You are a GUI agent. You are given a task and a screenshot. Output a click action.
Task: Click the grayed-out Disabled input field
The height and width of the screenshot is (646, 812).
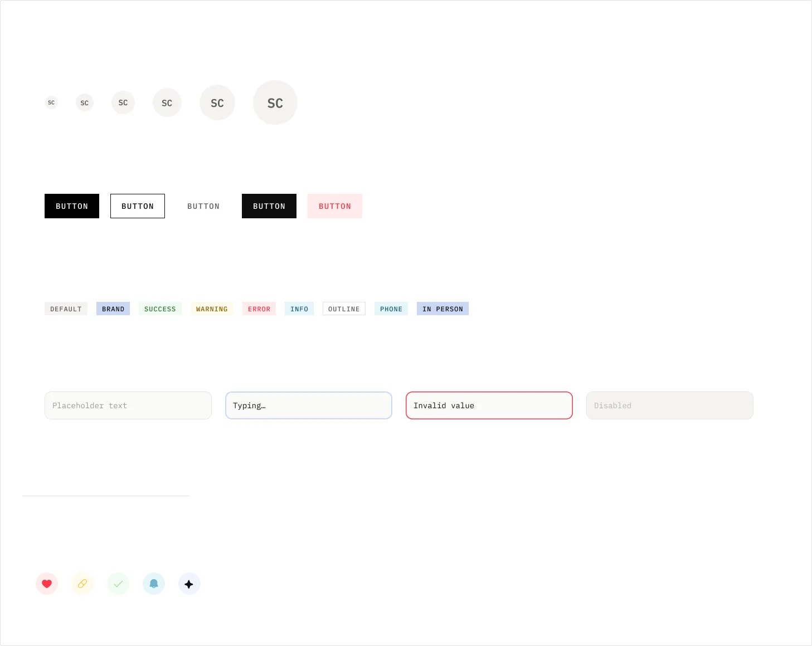tap(670, 405)
